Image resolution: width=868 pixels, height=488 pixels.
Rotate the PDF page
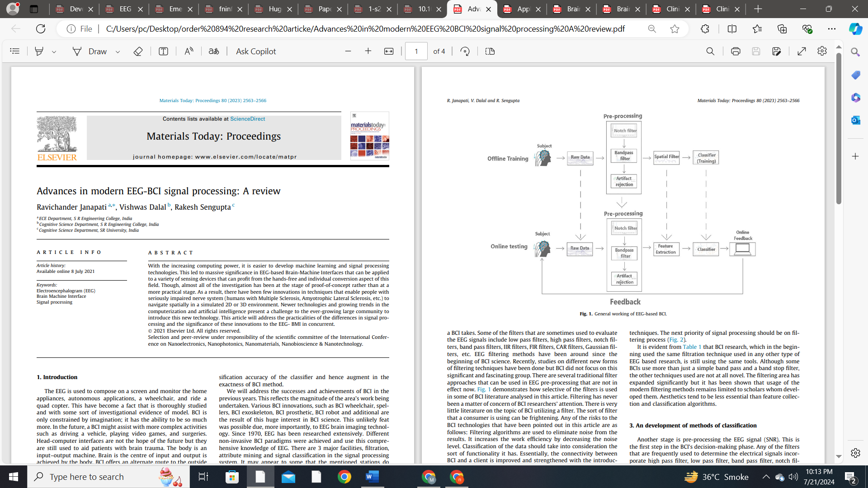click(x=465, y=51)
